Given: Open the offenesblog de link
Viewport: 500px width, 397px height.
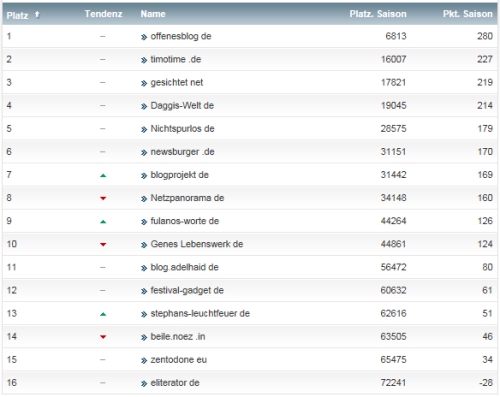Looking at the screenshot, I should pos(181,36).
